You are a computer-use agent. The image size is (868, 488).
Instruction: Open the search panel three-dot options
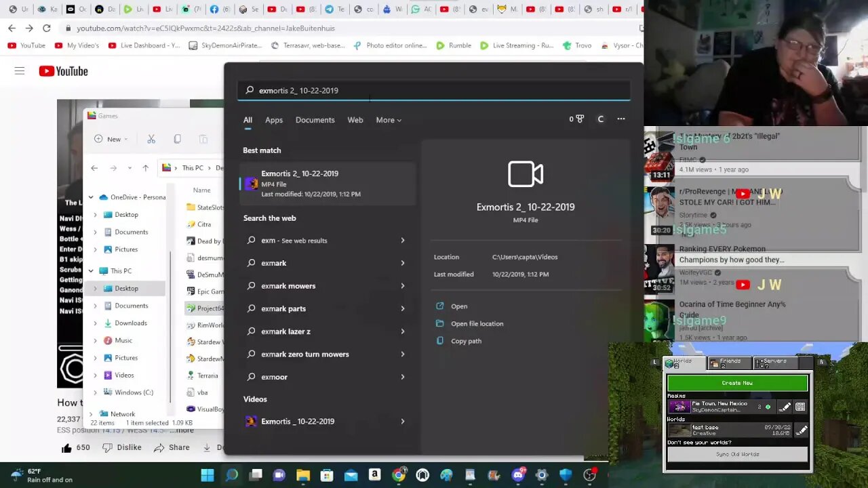[620, 119]
